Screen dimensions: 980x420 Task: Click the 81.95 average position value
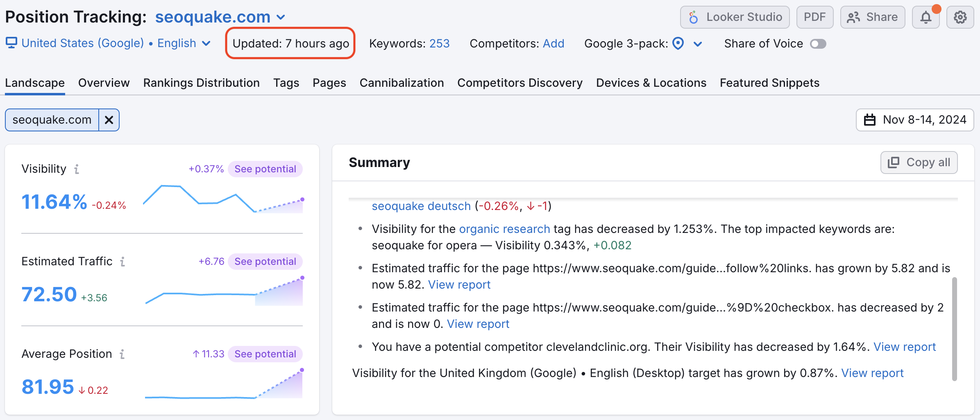pos(48,387)
